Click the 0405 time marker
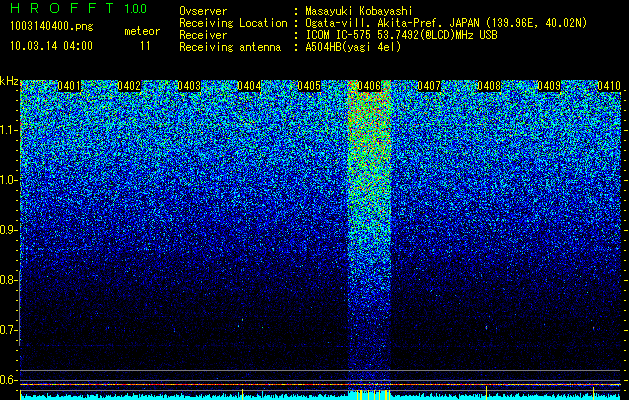The image size is (629, 400). [x=309, y=86]
